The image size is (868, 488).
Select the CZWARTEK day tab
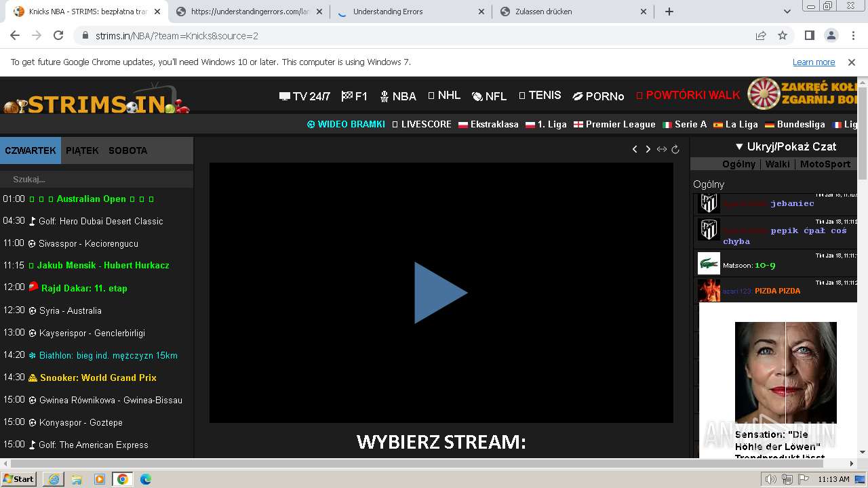tap(31, 150)
